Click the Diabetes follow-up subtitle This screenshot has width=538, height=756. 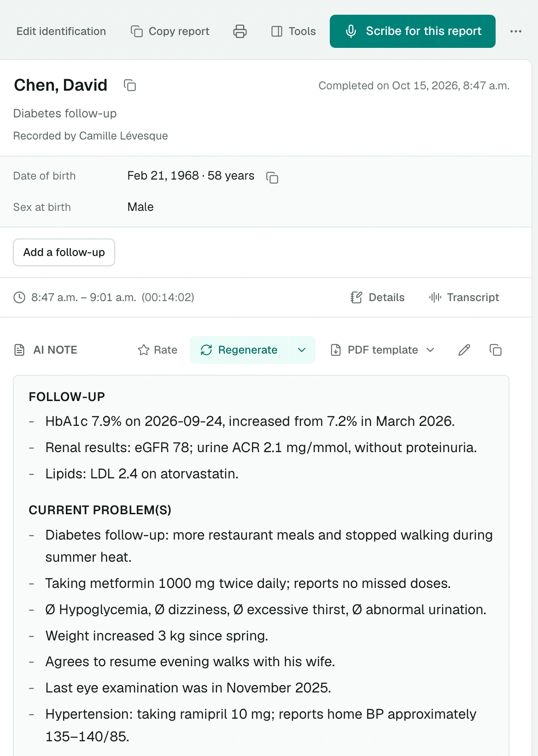tap(65, 113)
